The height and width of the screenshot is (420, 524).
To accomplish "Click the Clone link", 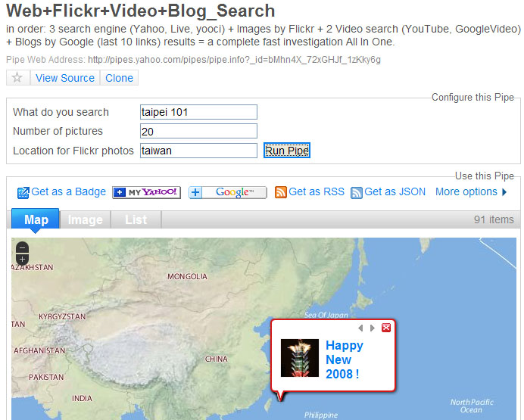I will click(120, 78).
